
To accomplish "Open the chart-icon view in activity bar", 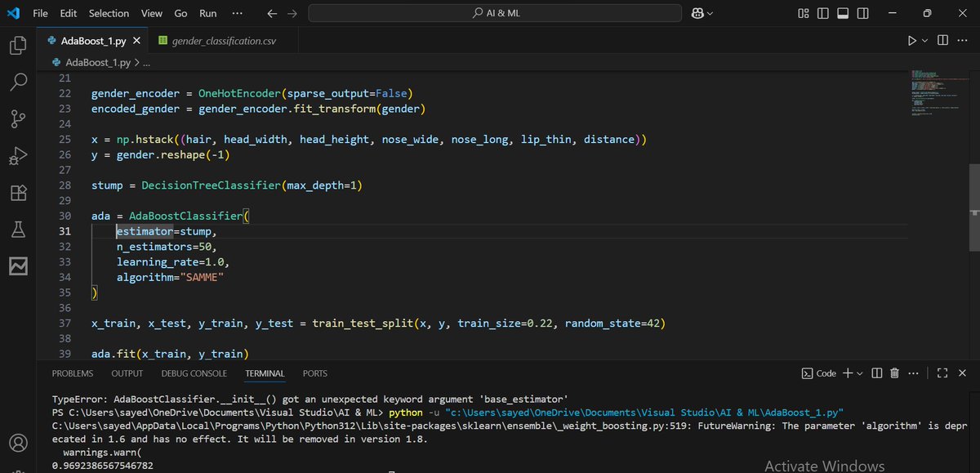I will pyautogui.click(x=18, y=266).
